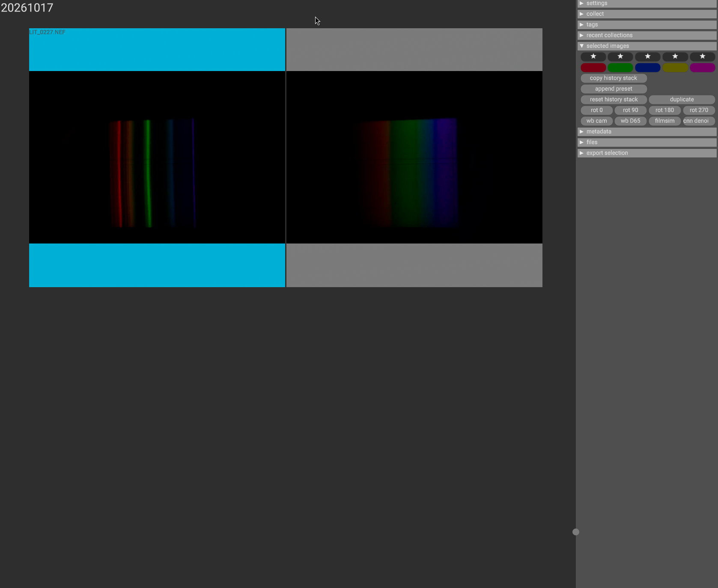Expand the export selection panel
The height and width of the screenshot is (588, 718).
[647, 153]
